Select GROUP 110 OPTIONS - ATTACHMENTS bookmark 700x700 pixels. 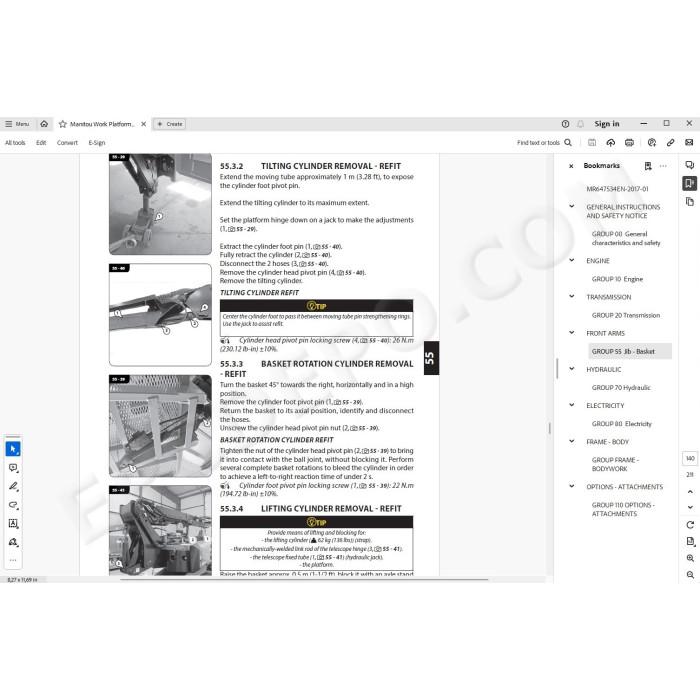[623, 509]
